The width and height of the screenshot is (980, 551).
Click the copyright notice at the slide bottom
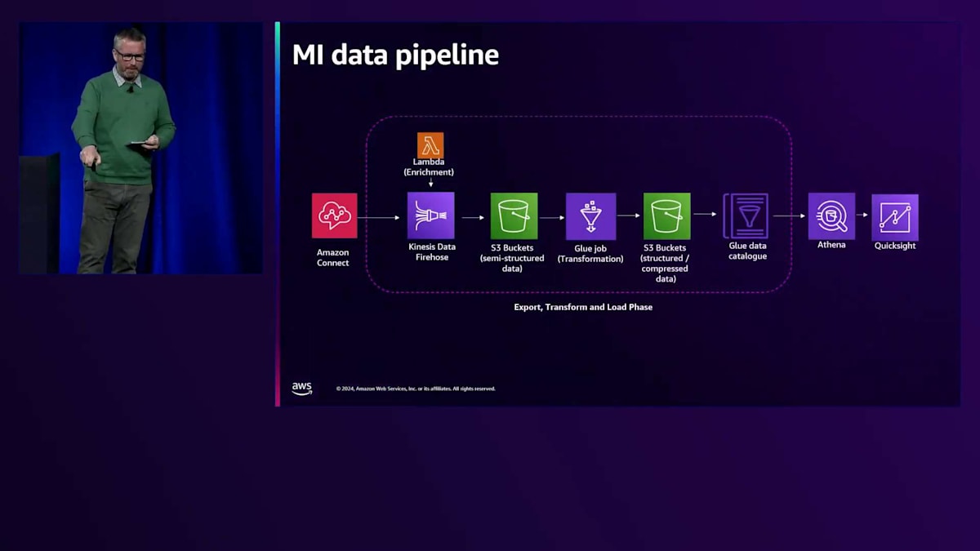coord(416,389)
